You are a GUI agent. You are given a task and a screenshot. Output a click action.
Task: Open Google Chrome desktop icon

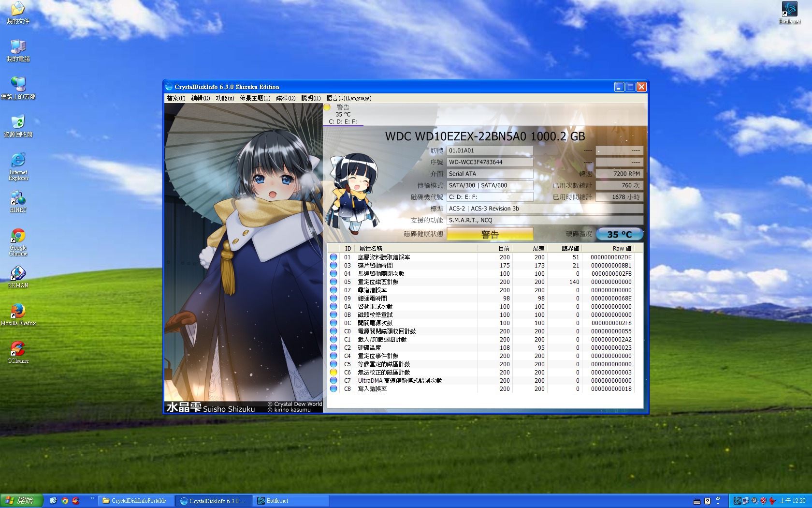(18, 242)
